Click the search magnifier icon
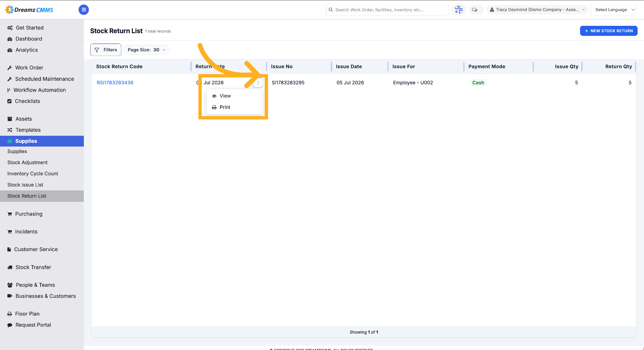 [331, 10]
